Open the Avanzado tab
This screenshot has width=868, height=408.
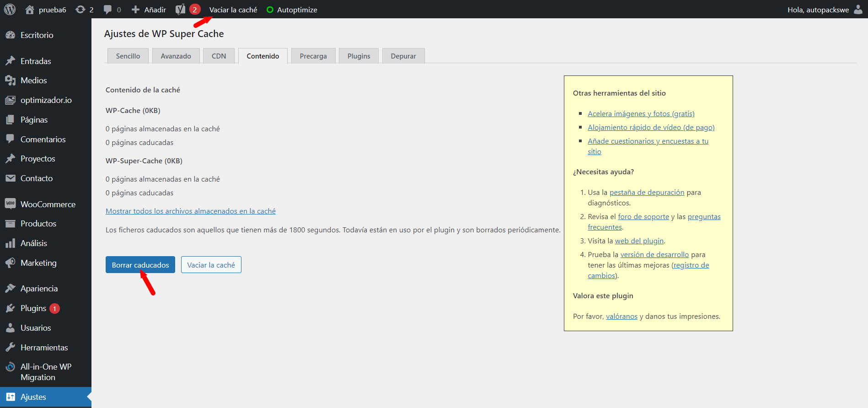176,56
